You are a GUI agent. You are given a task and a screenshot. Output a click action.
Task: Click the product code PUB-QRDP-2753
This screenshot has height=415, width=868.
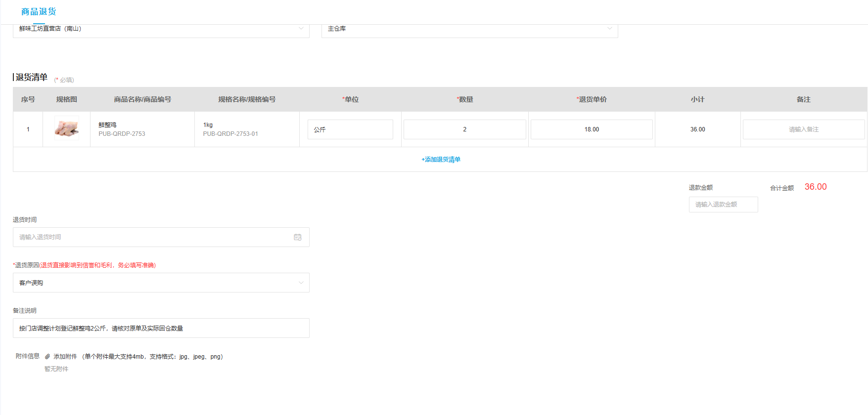pos(122,134)
